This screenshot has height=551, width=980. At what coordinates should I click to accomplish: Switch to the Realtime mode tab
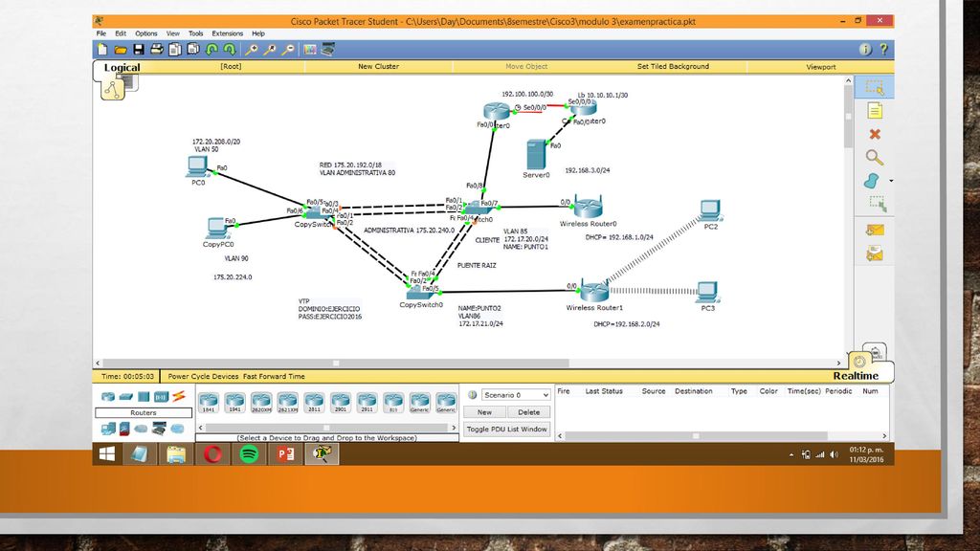coord(856,375)
